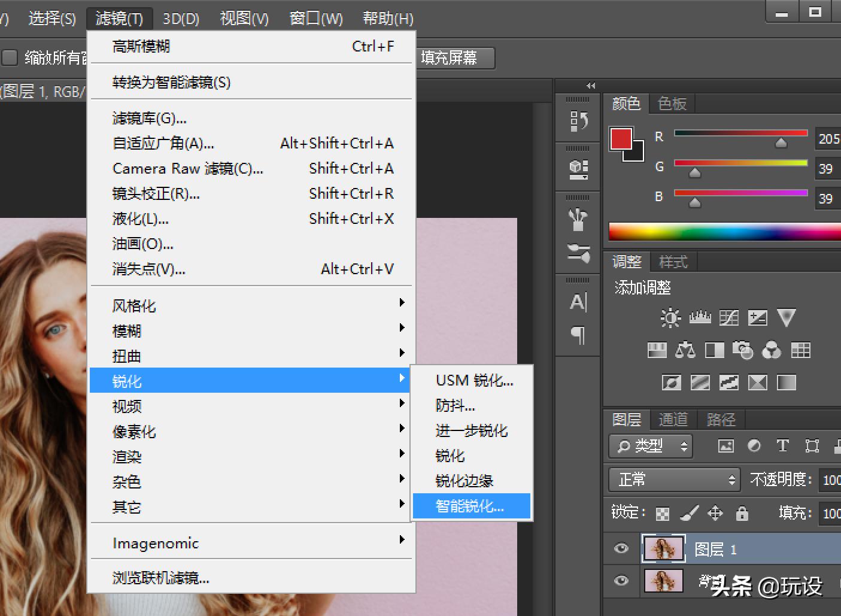Click the lock all padlock icon
This screenshot has width=841, height=616.
742,513
